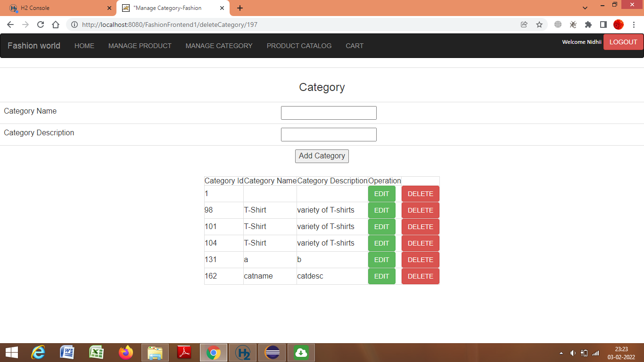Click the browser home icon
The height and width of the screenshot is (362, 644).
[55, 25]
